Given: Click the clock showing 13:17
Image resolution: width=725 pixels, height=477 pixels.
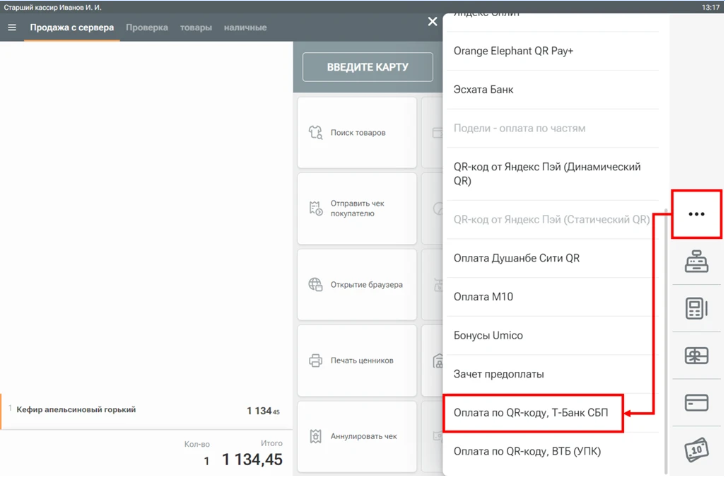Looking at the screenshot, I should (710, 7).
